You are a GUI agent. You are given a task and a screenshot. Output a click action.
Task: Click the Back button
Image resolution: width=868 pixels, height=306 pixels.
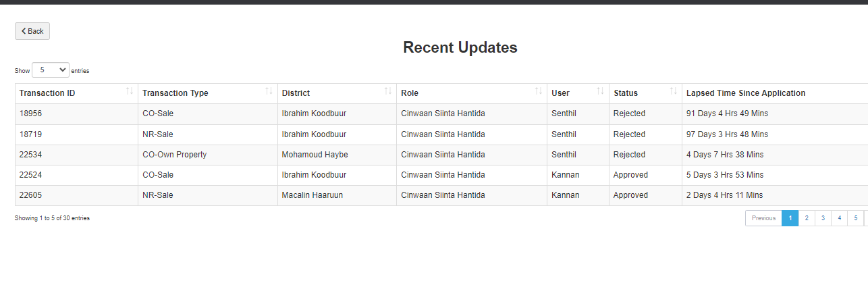[x=32, y=31]
